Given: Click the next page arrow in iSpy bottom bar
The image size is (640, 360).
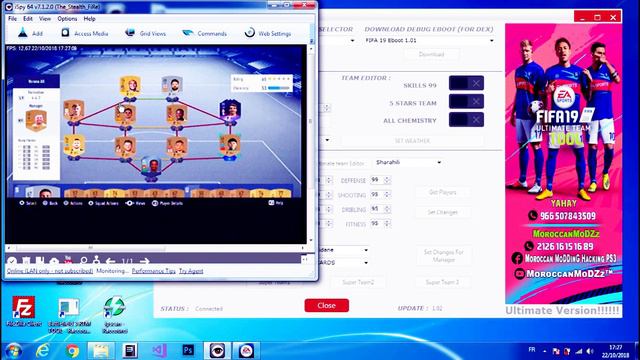Looking at the screenshot, I should 144,261.
